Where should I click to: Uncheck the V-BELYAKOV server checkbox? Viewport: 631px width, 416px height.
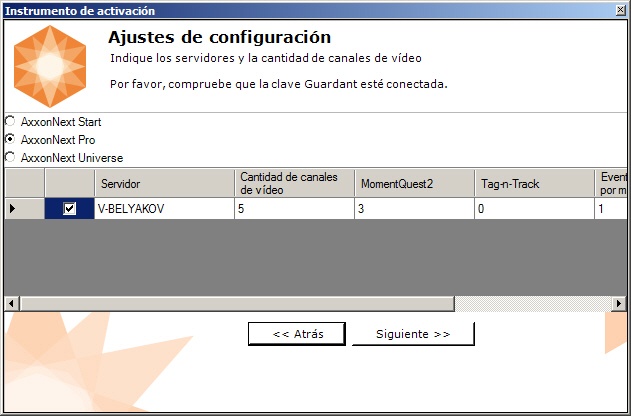[70, 208]
